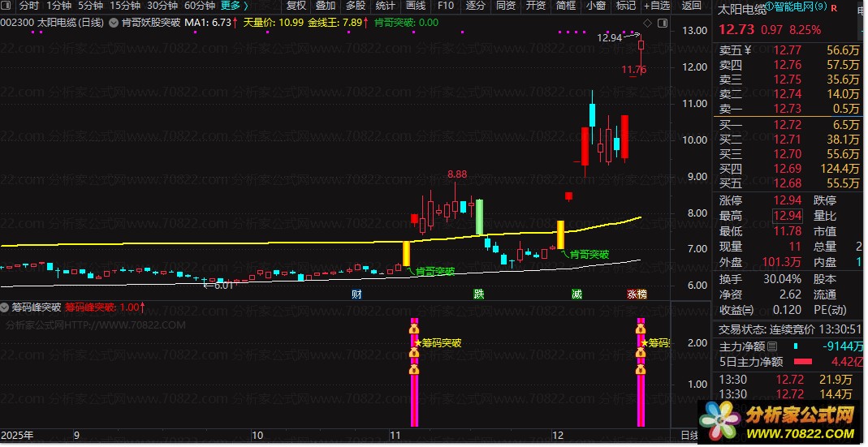This screenshot has width=868, height=447.
Task: Click the green 跌 marker on timeline
Action: (479, 294)
